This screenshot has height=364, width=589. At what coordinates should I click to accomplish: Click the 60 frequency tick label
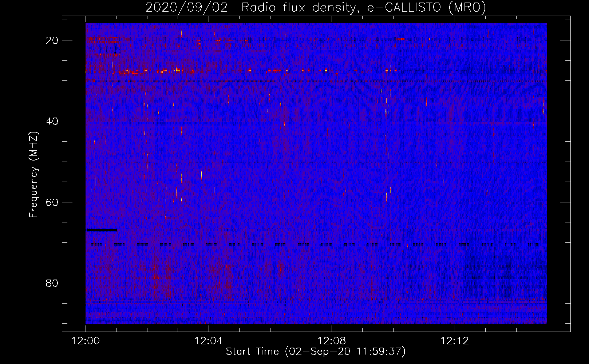pos(52,202)
